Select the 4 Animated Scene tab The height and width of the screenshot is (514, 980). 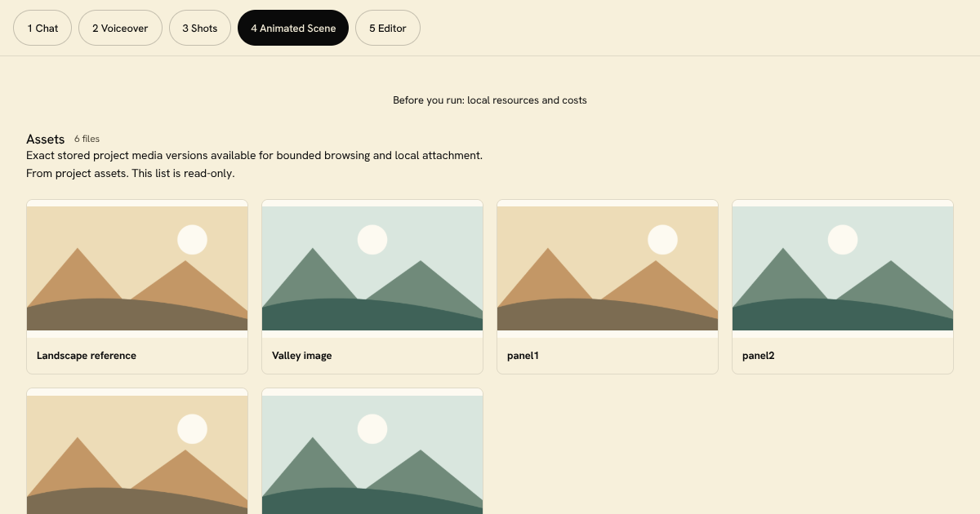293,28
